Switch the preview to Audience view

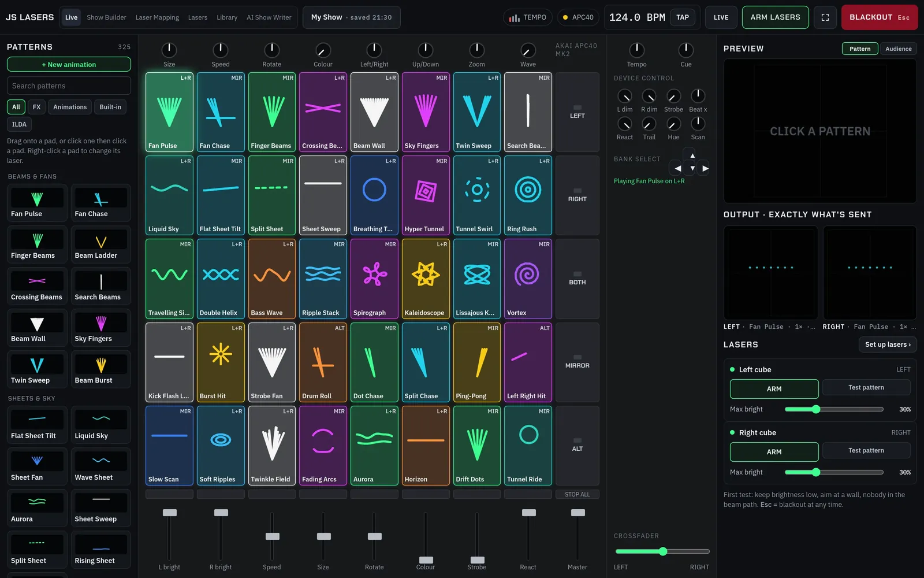[899, 49]
